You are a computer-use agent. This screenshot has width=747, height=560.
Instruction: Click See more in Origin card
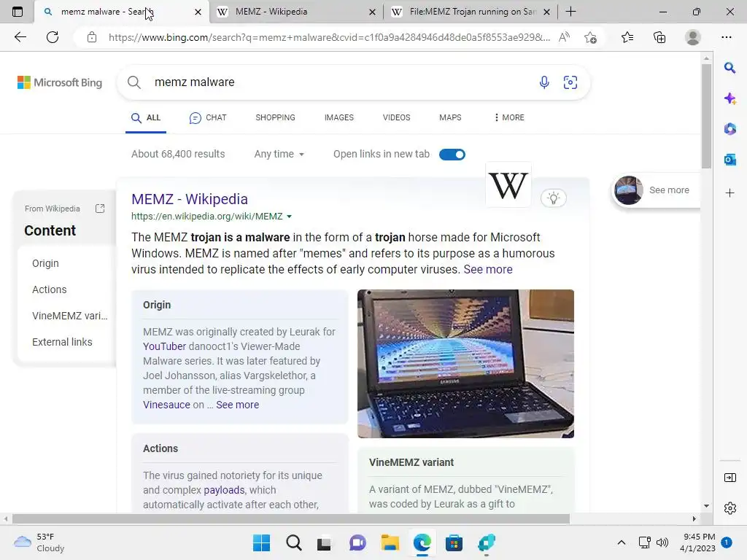point(237,405)
